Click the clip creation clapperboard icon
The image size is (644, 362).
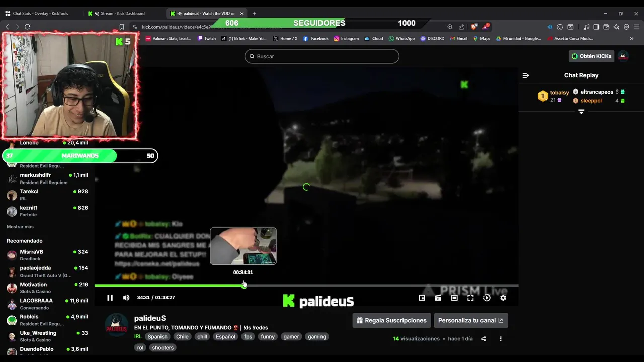[x=438, y=298]
